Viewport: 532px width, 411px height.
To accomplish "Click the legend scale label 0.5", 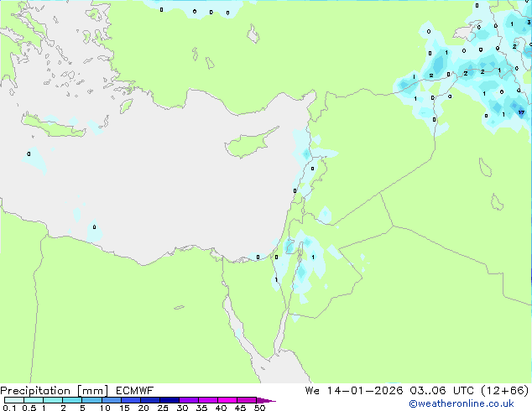I will 29,408.
